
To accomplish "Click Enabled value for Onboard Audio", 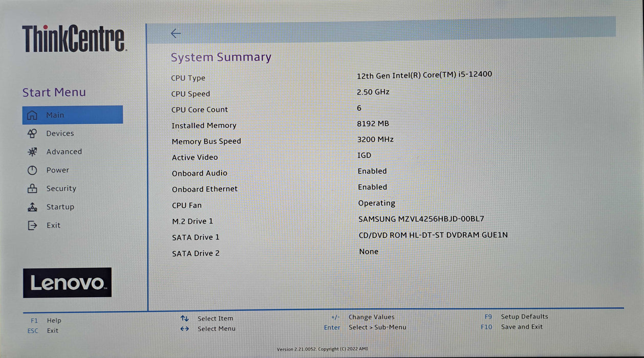I will 372,171.
